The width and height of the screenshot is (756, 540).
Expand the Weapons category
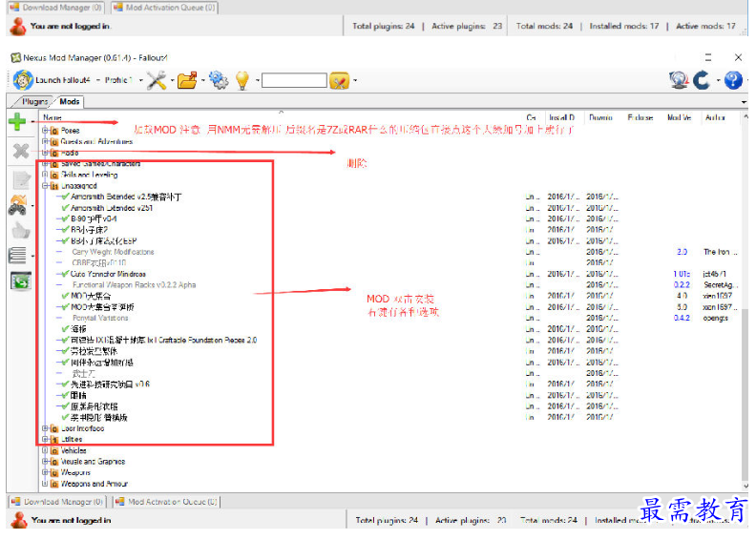[x=45, y=472]
